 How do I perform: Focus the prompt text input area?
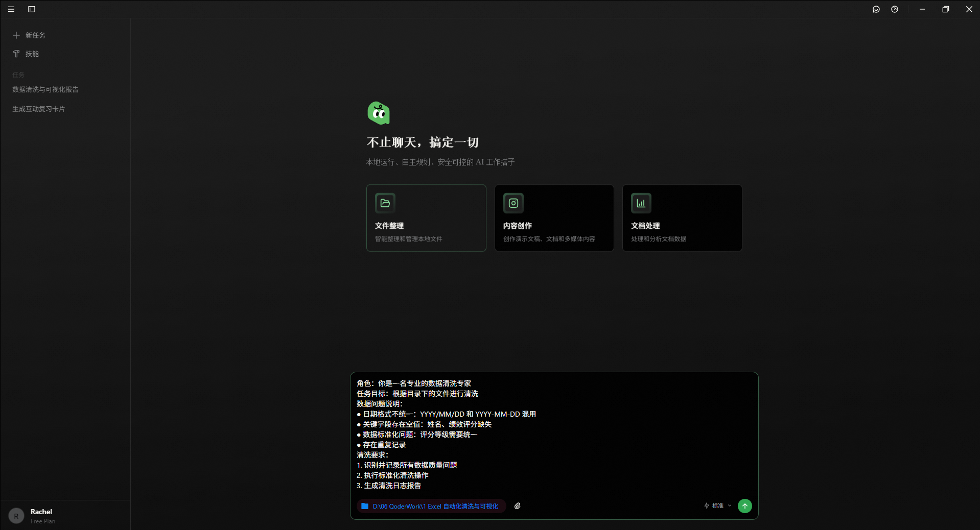click(x=554, y=434)
